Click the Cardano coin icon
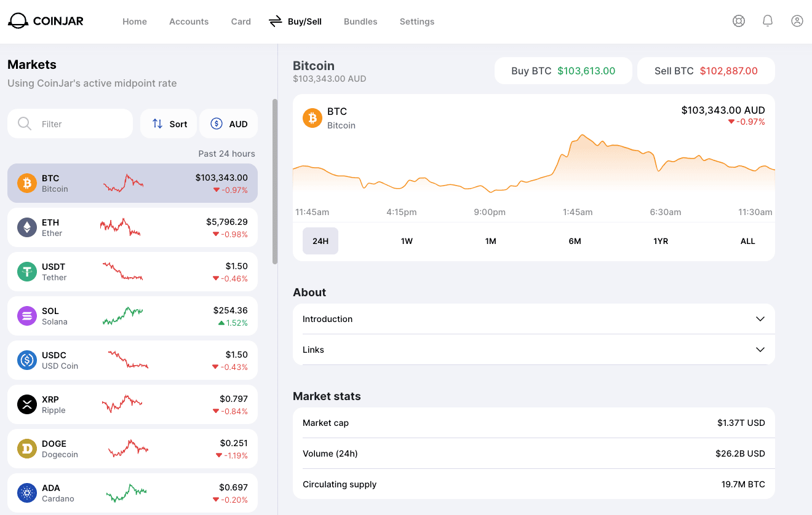Image resolution: width=812 pixels, height=515 pixels. point(27,493)
